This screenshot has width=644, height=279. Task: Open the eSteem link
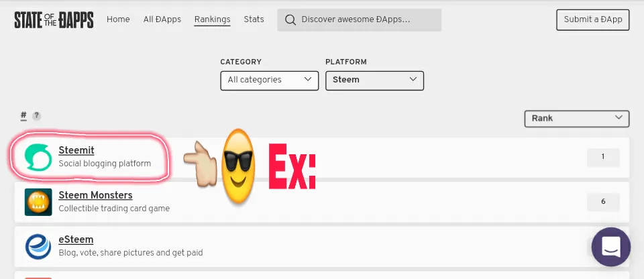[76, 239]
